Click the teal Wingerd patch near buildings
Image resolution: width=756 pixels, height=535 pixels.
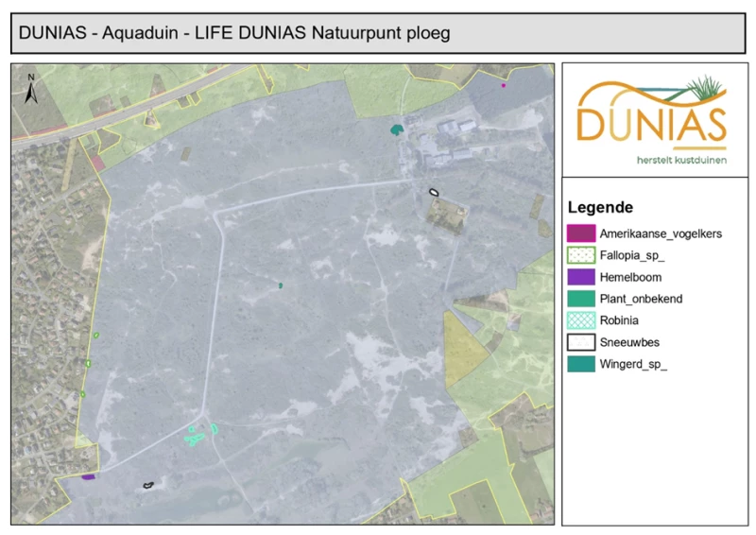[396, 129]
